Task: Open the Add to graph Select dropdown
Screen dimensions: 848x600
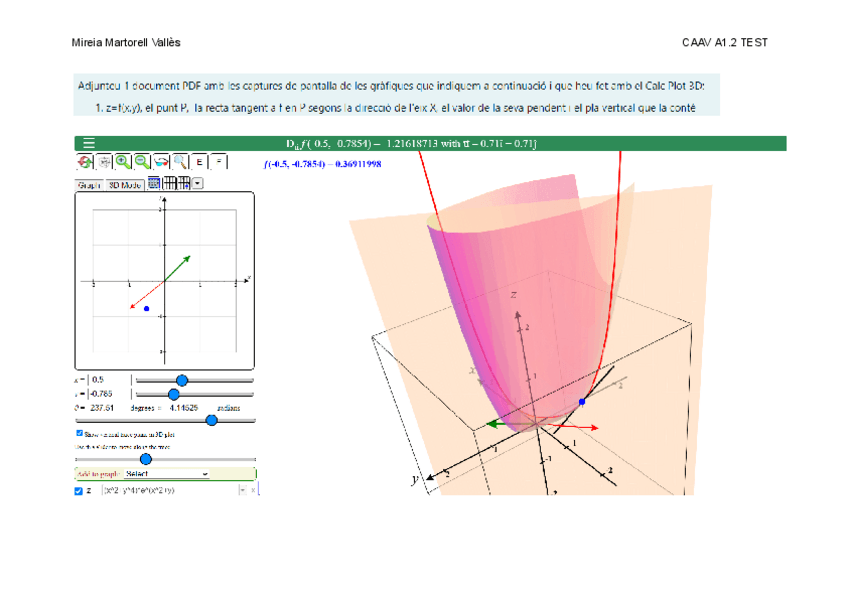Action: (x=167, y=474)
